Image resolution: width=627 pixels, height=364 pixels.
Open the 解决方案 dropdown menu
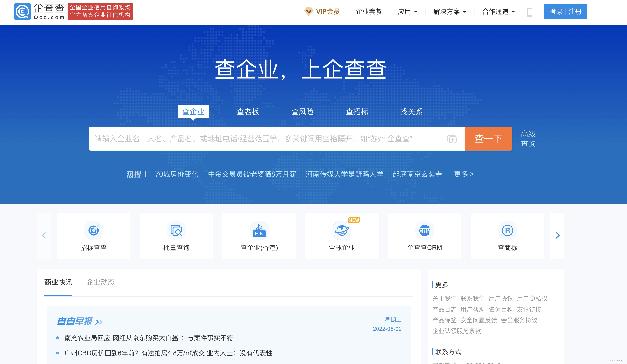coord(449,12)
